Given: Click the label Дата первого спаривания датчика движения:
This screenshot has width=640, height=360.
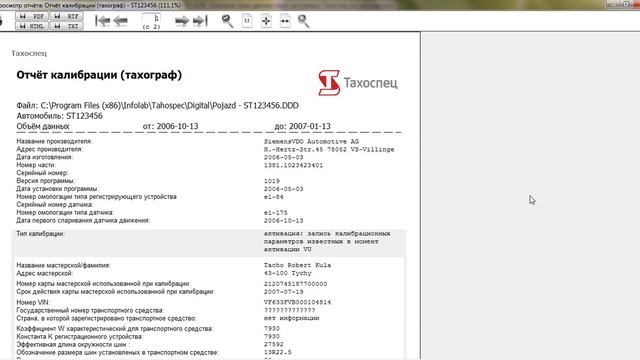Looking at the screenshot, I should pyautogui.click(x=83, y=220).
